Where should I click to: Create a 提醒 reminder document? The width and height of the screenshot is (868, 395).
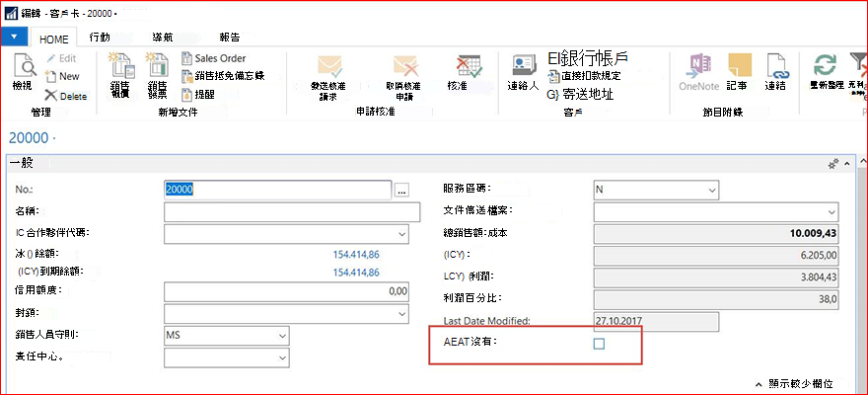(198, 94)
